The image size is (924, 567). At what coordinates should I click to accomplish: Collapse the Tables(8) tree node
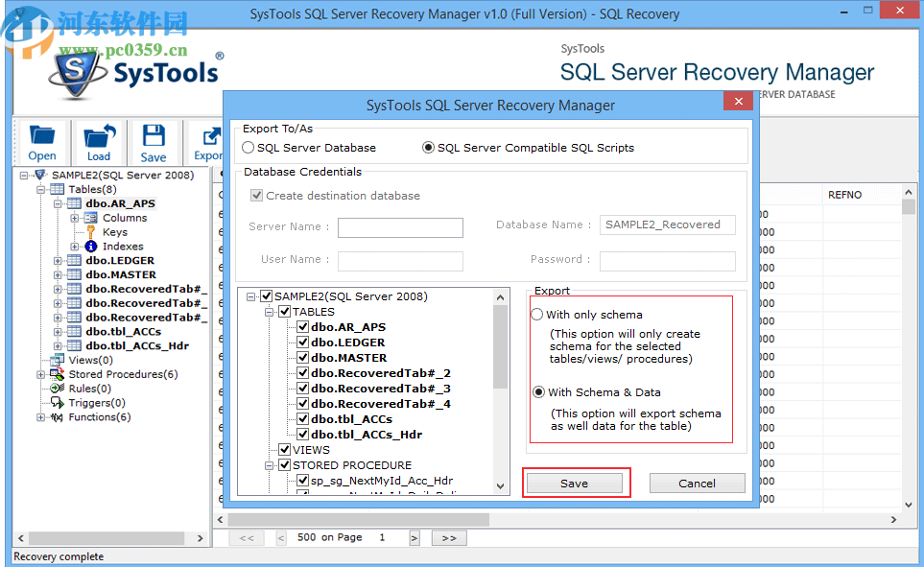(42, 189)
